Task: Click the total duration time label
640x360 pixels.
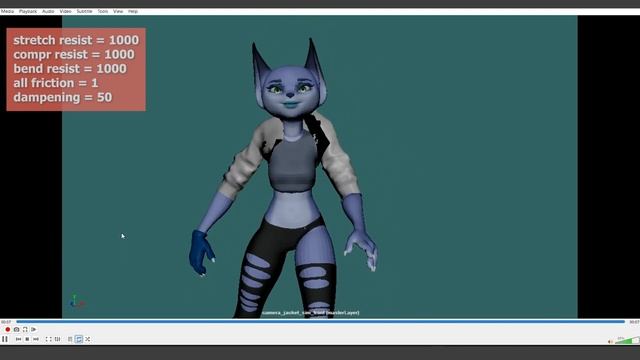Action: coord(634,322)
